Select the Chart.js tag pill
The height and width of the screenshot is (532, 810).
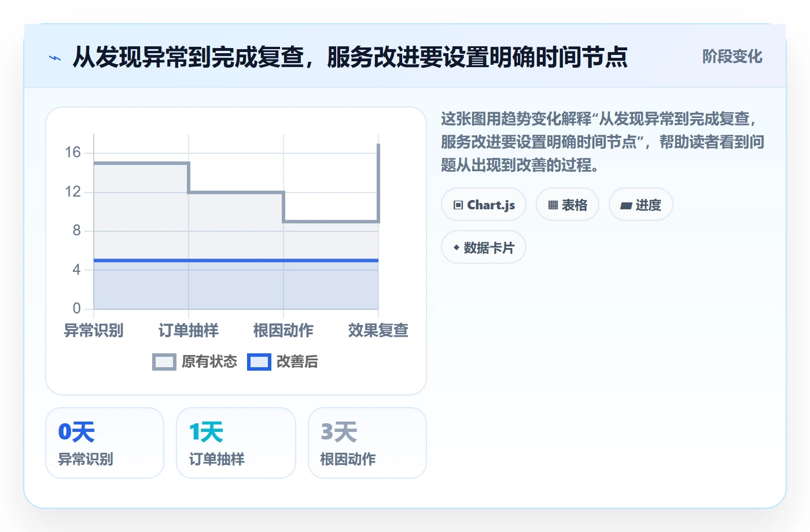(x=484, y=205)
